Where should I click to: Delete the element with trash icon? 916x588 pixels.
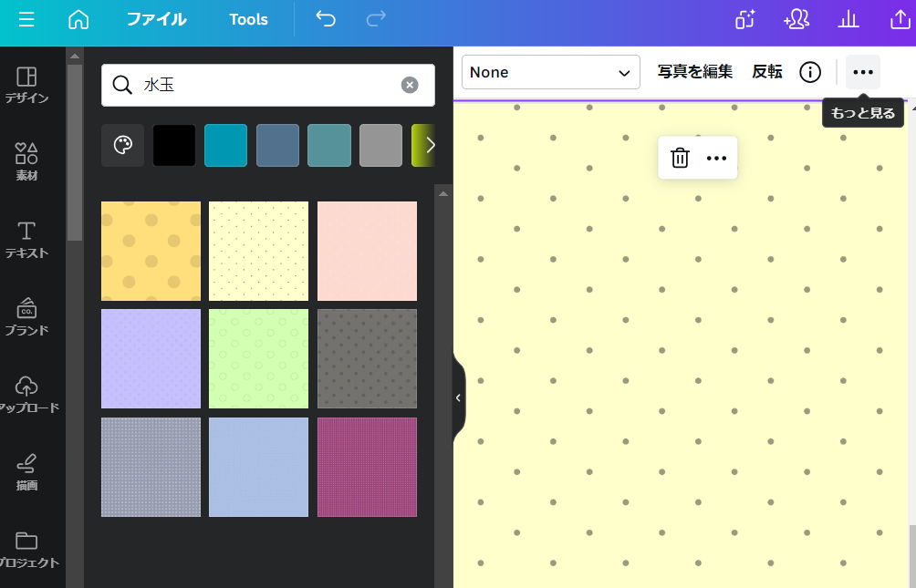tap(680, 158)
